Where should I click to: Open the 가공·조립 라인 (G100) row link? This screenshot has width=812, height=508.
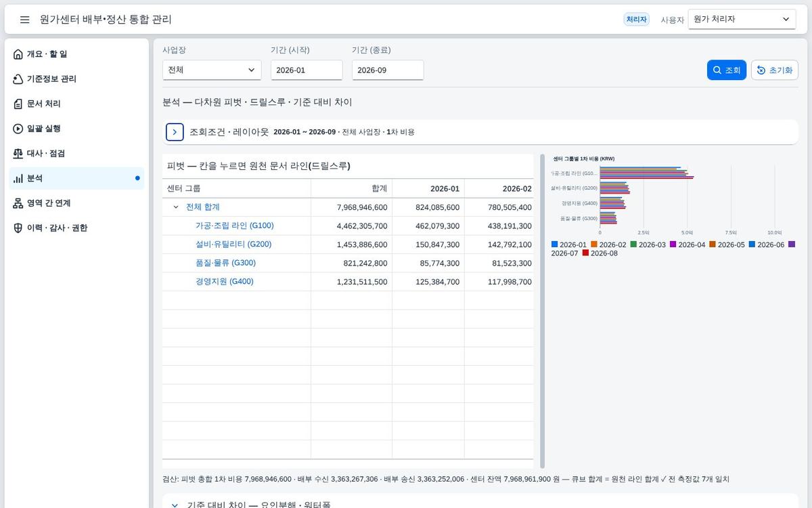tap(234, 226)
